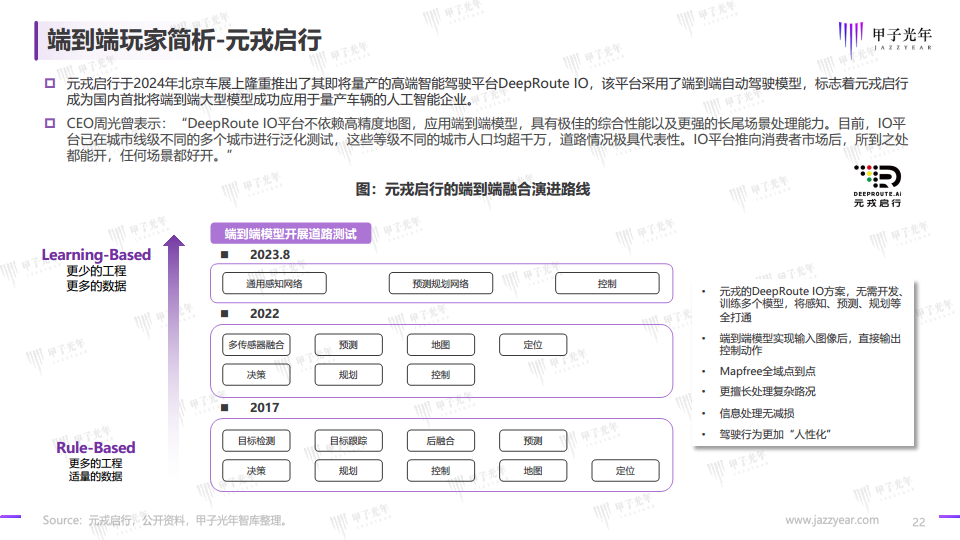960x540 pixels.
Task: Open the www.jazzyear.com link
Action: [x=832, y=520]
